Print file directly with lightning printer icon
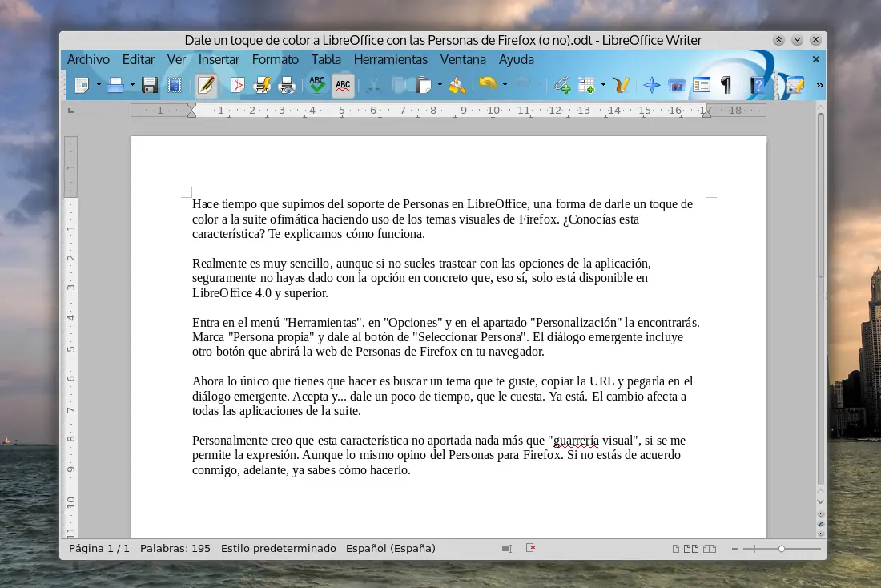The width and height of the screenshot is (881, 588). [262, 86]
